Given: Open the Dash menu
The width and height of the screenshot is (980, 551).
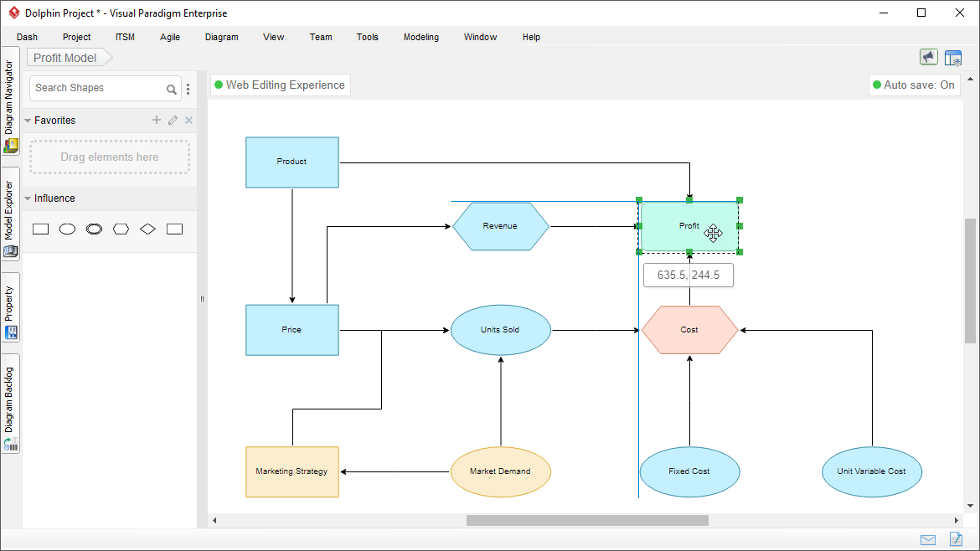Looking at the screenshot, I should (27, 37).
